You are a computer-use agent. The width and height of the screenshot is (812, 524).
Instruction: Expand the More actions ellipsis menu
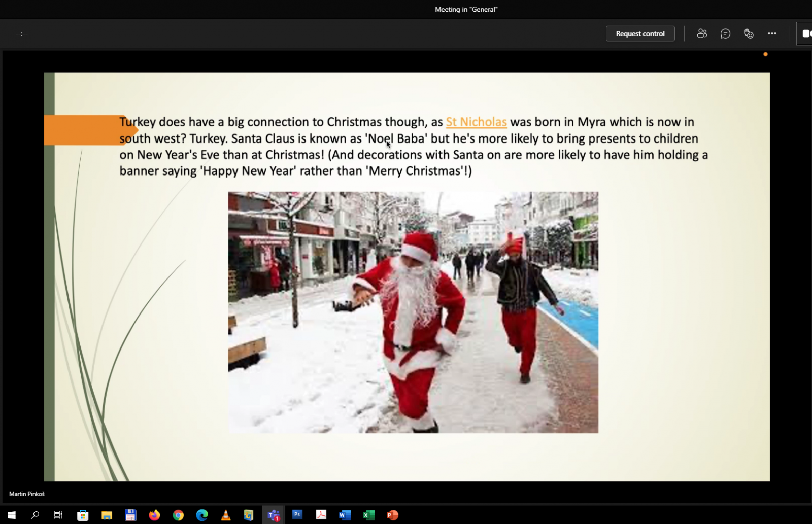tap(772, 33)
